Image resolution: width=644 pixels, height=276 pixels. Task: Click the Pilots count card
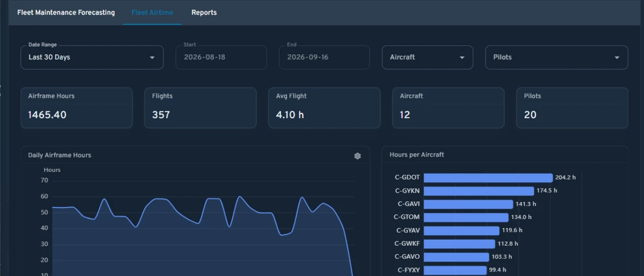(572, 107)
